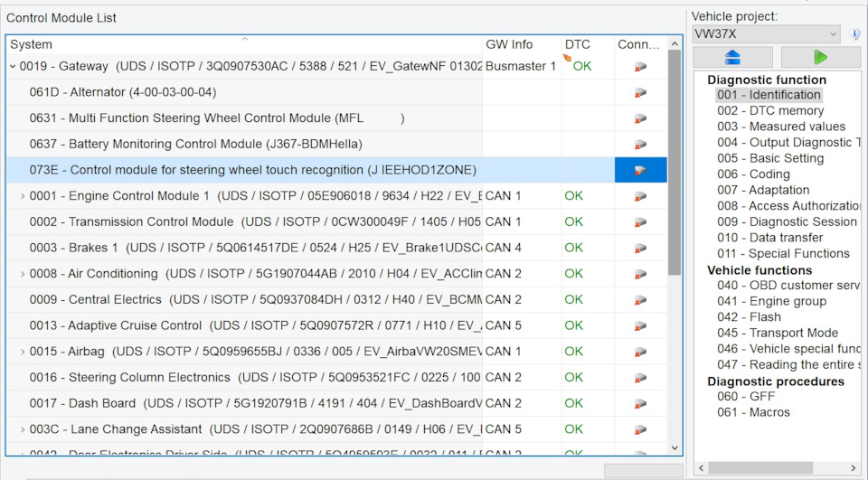Screen dimensions: 868x480
Task: Click the info icon beside vehicle project
Action: 855,33
